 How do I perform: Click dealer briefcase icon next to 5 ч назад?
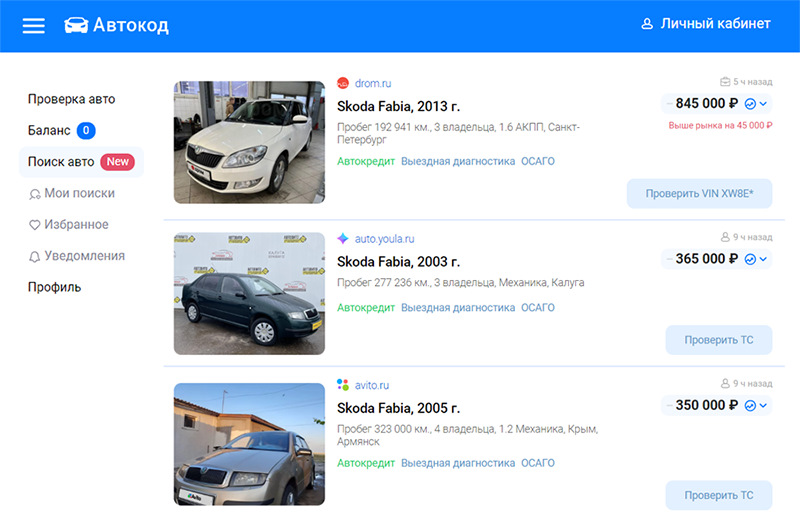pos(725,82)
